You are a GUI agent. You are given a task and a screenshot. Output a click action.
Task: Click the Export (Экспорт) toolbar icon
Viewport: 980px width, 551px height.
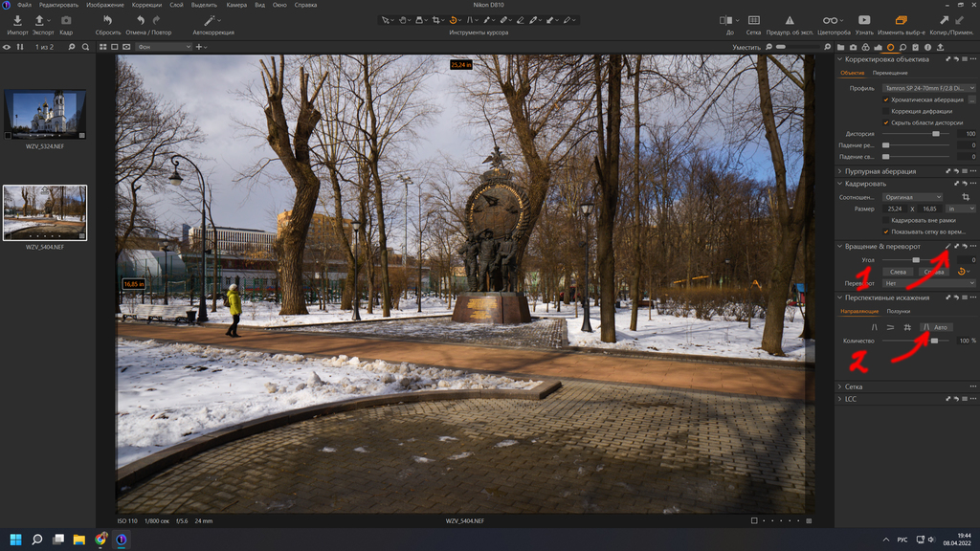coord(42,20)
